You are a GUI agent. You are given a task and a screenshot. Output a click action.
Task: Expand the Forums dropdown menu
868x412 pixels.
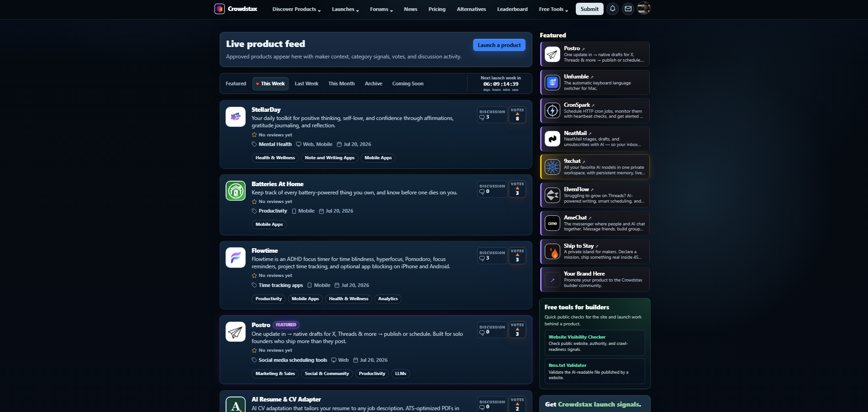pyautogui.click(x=381, y=9)
